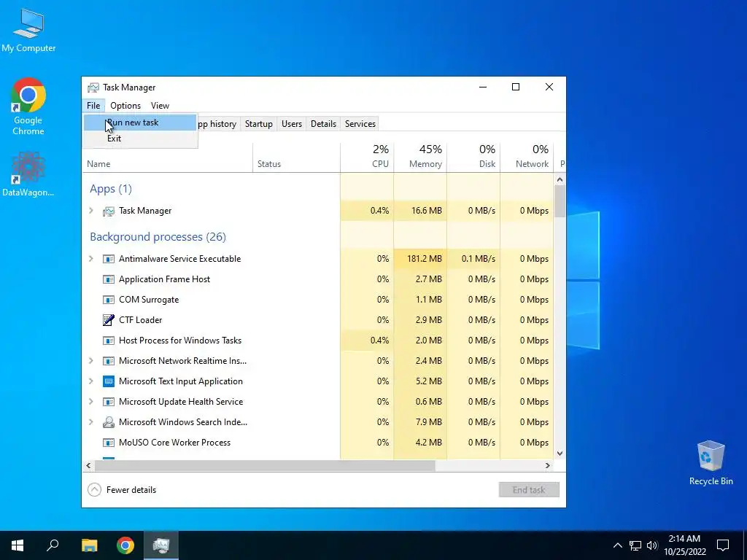Expand the Task Manager app row
This screenshot has height=560, width=747.
[91, 211]
